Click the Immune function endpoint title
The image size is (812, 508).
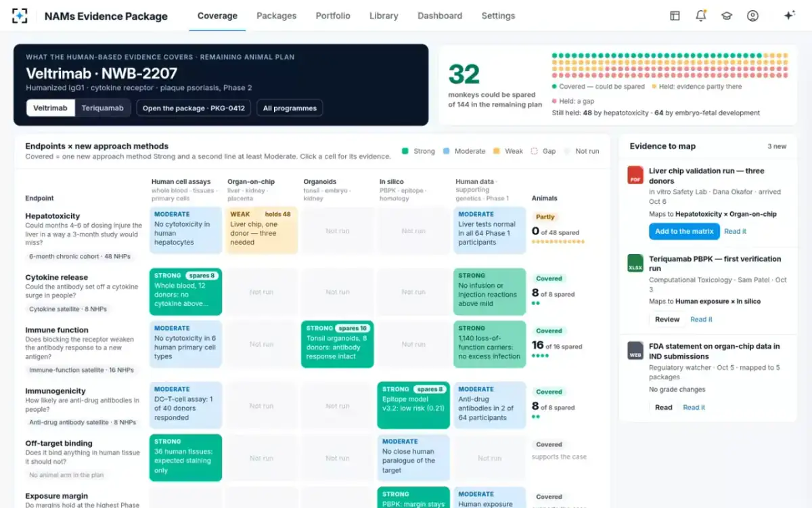click(x=57, y=330)
